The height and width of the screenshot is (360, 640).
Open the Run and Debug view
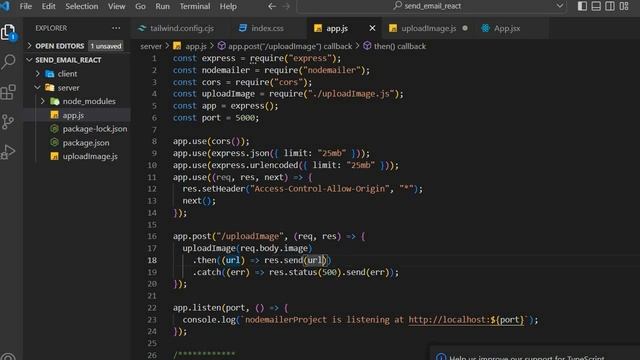(x=8, y=152)
